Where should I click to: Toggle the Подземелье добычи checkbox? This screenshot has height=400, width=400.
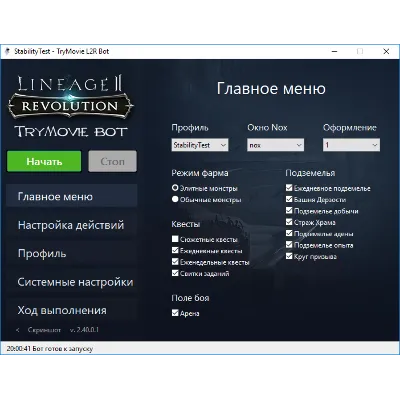coord(289,210)
